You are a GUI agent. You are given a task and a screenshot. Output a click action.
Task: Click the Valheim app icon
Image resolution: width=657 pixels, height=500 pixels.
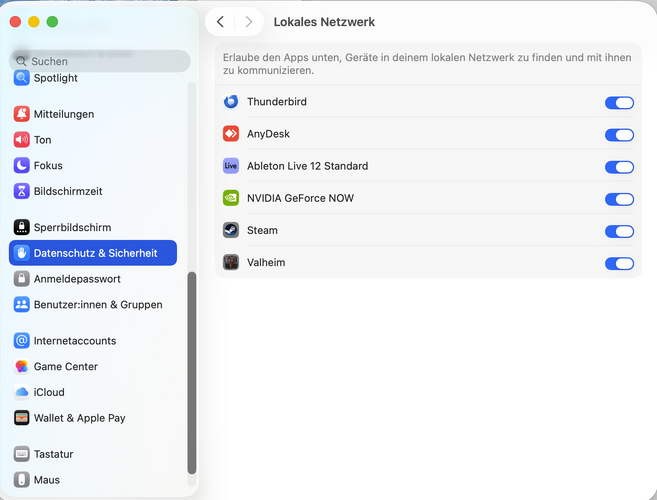point(231,263)
